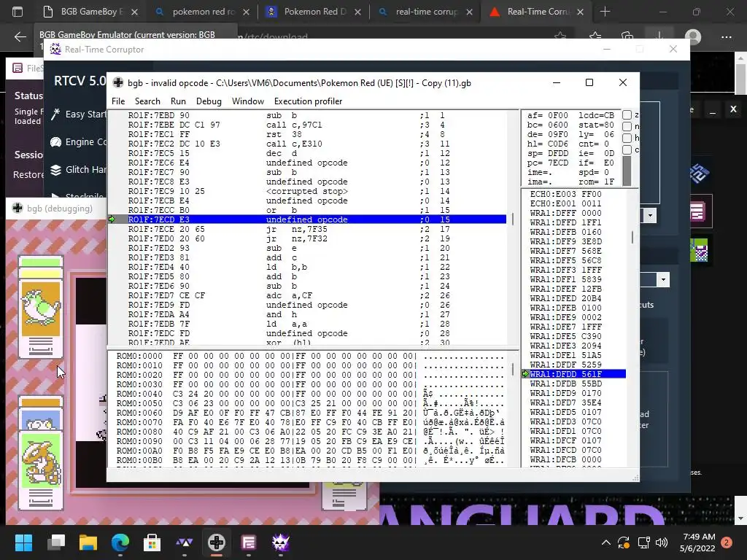
Task: Open the browser settings and more menu
Action: click(726, 36)
